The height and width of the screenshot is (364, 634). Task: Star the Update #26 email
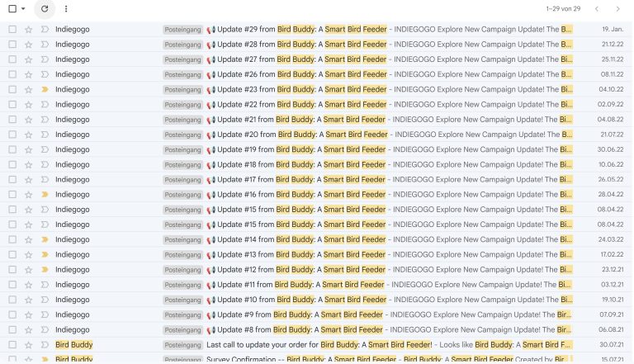(28, 74)
